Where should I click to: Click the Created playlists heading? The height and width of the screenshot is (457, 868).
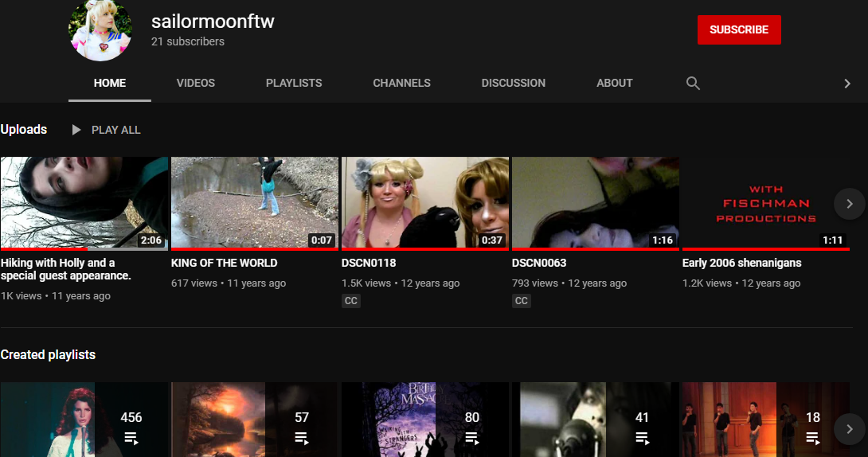click(48, 354)
